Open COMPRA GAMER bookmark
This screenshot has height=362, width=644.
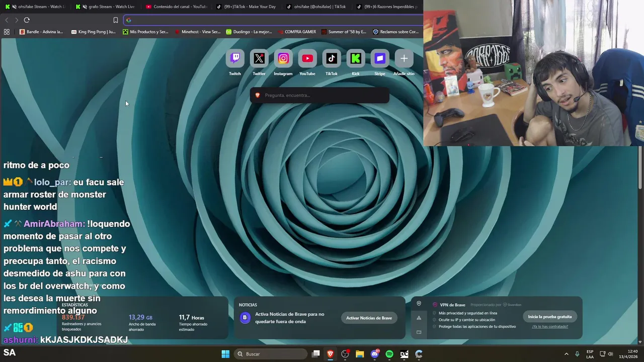(x=297, y=32)
